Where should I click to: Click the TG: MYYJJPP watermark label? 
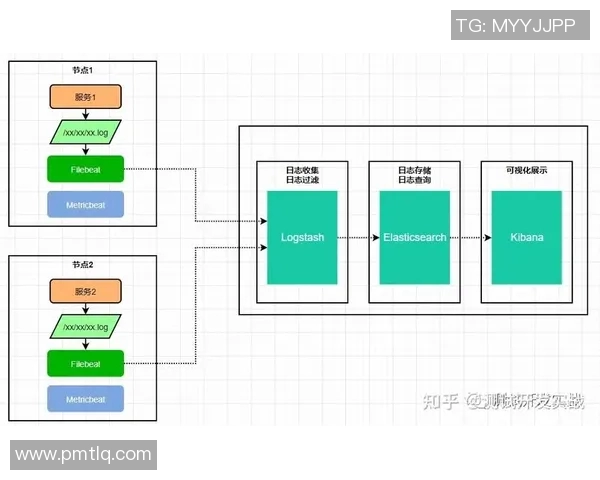(515, 25)
